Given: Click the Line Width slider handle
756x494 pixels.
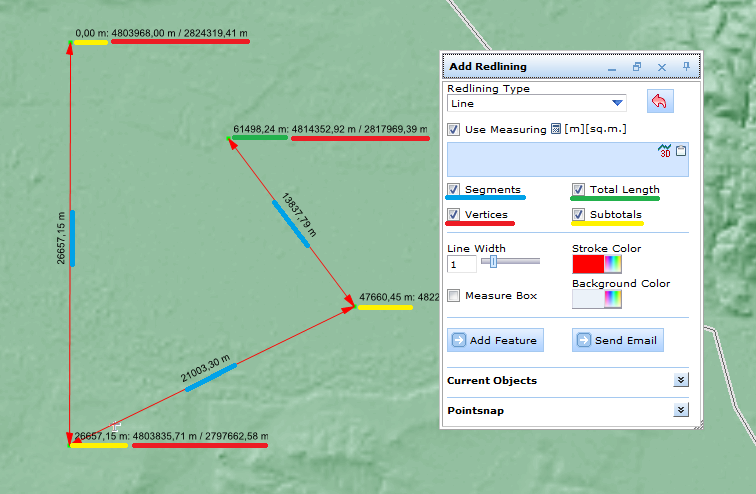Looking at the screenshot, I should click(493, 261).
